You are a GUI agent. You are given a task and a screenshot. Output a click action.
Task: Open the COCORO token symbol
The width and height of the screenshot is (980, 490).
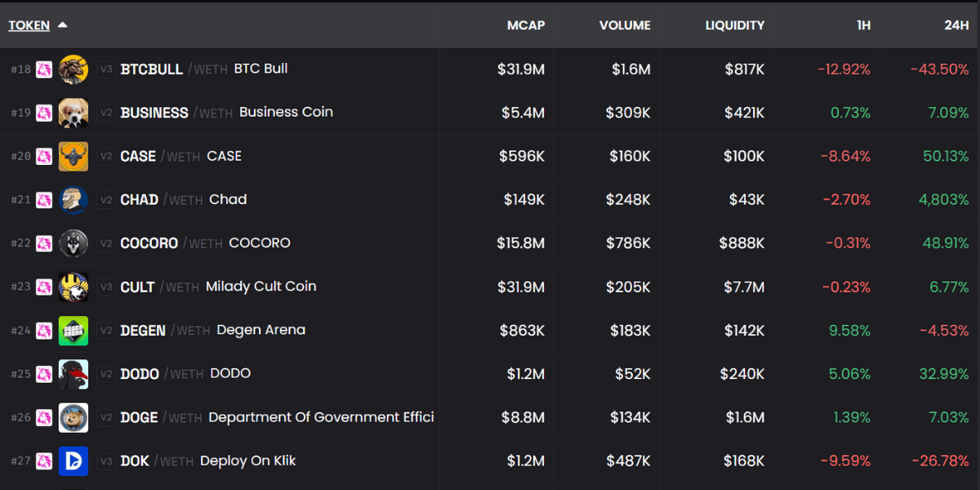[x=149, y=243]
